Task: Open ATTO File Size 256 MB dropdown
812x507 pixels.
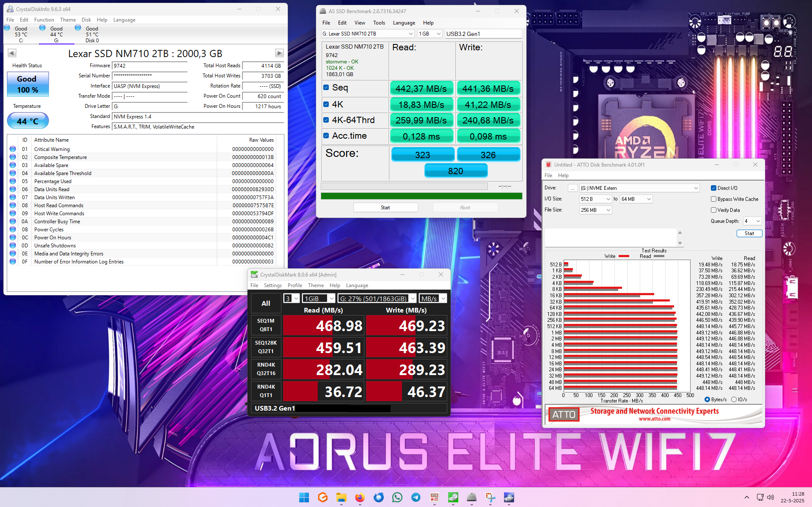Action: (595, 210)
